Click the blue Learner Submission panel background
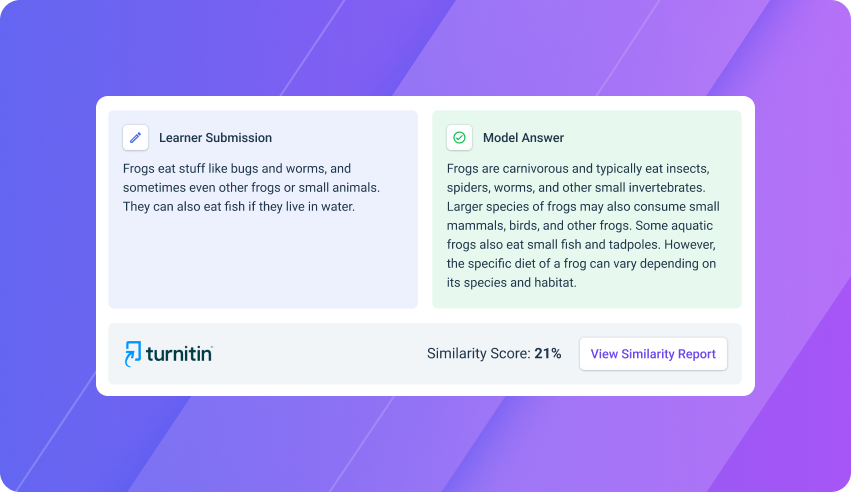The width and height of the screenshot is (851, 492). tap(263, 260)
